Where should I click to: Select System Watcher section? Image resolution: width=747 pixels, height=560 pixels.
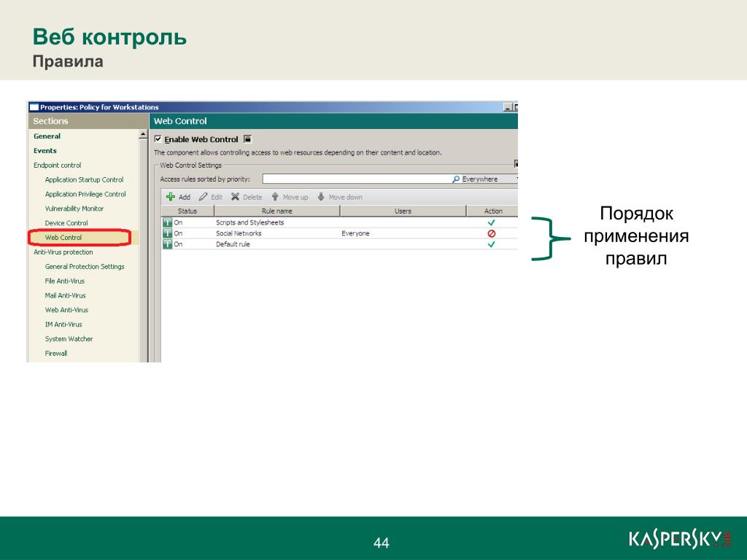click(x=69, y=339)
